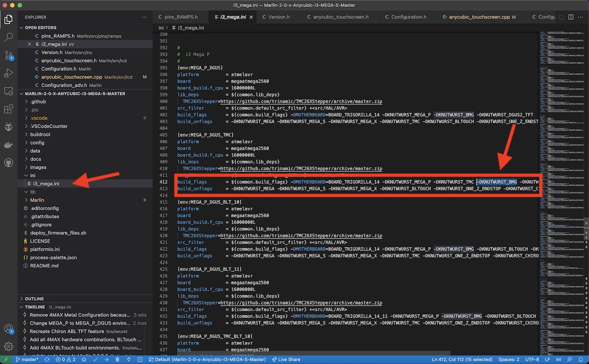
Task: Click Live Share in status bar
Action: point(286,359)
